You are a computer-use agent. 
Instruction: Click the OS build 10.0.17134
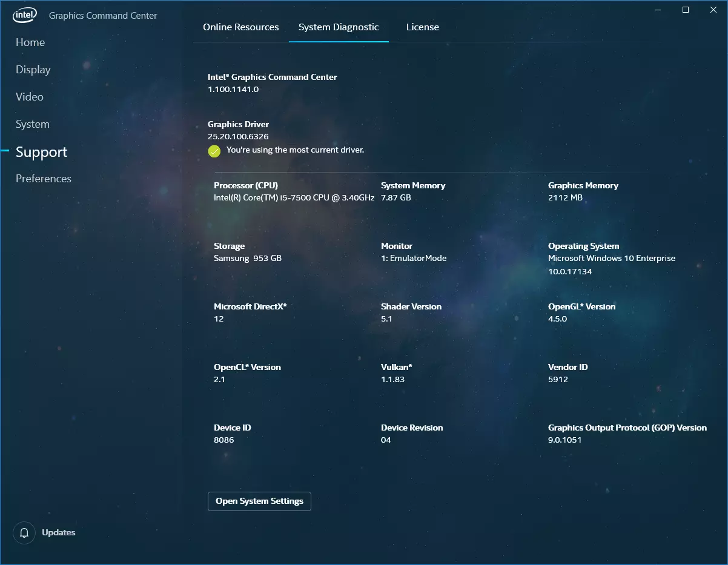[570, 272]
